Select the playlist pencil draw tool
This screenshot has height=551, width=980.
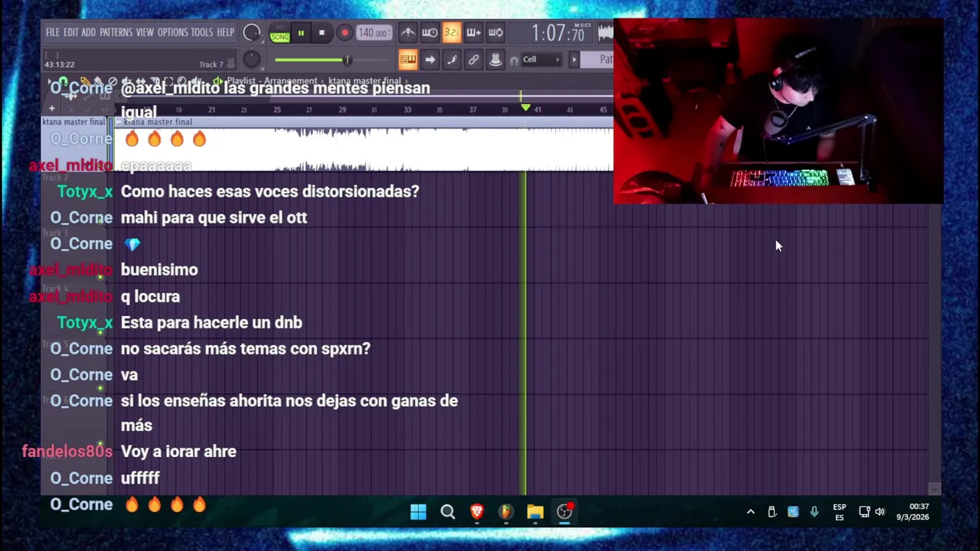point(85,81)
